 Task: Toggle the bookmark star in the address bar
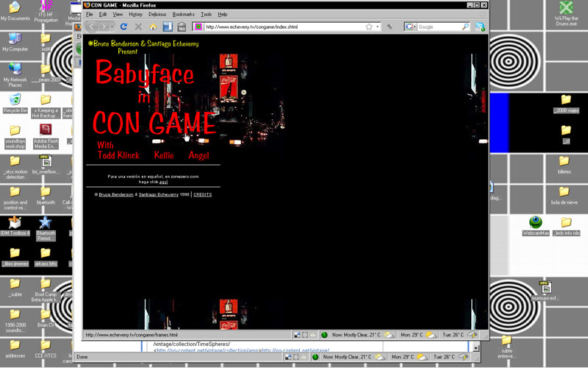[369, 26]
